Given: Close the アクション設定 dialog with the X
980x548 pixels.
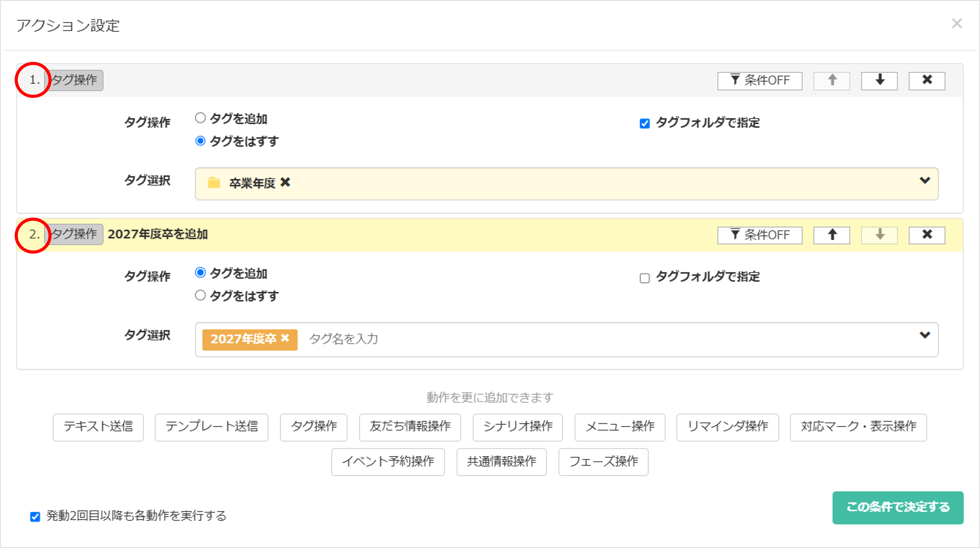Looking at the screenshot, I should (957, 24).
